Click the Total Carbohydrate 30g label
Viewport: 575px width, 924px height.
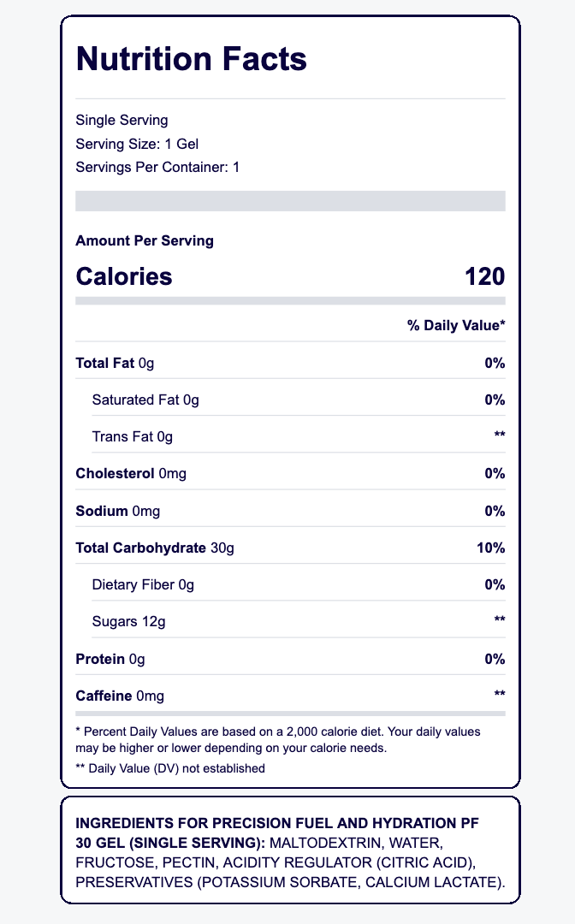[154, 548]
